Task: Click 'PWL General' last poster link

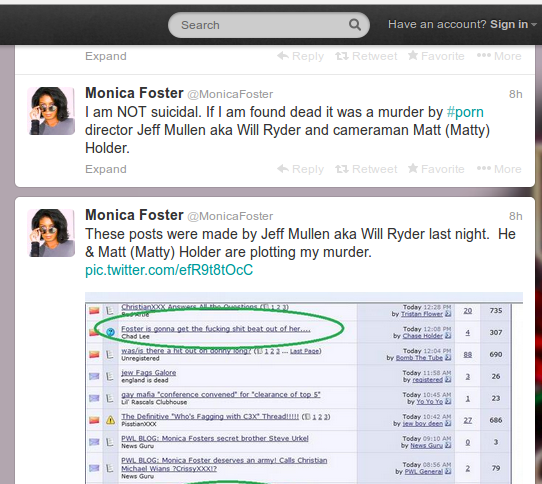Action: pos(423,472)
